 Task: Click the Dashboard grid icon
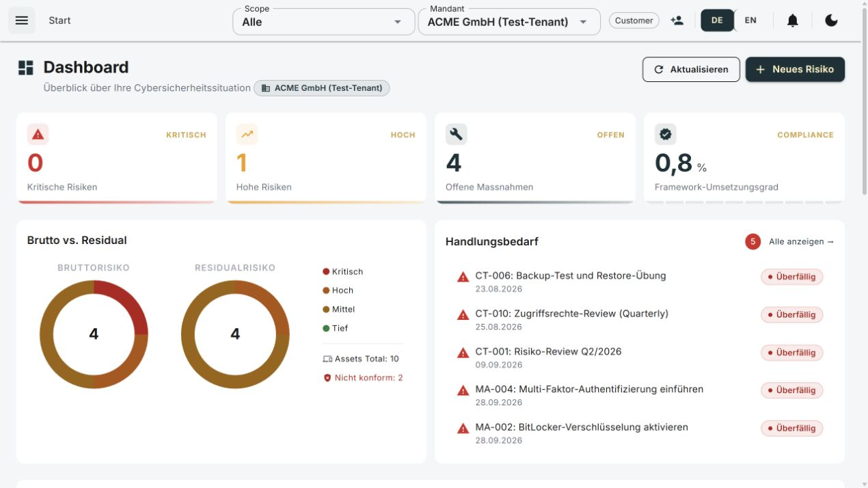26,68
